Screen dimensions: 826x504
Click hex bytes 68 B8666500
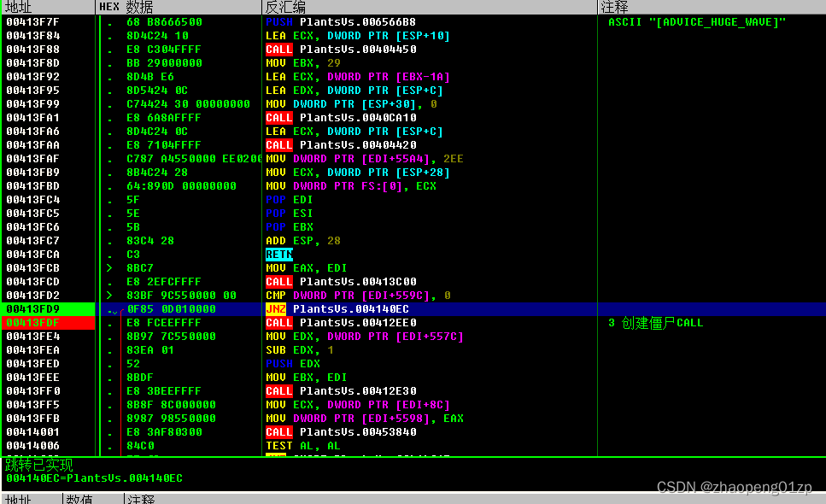164,22
